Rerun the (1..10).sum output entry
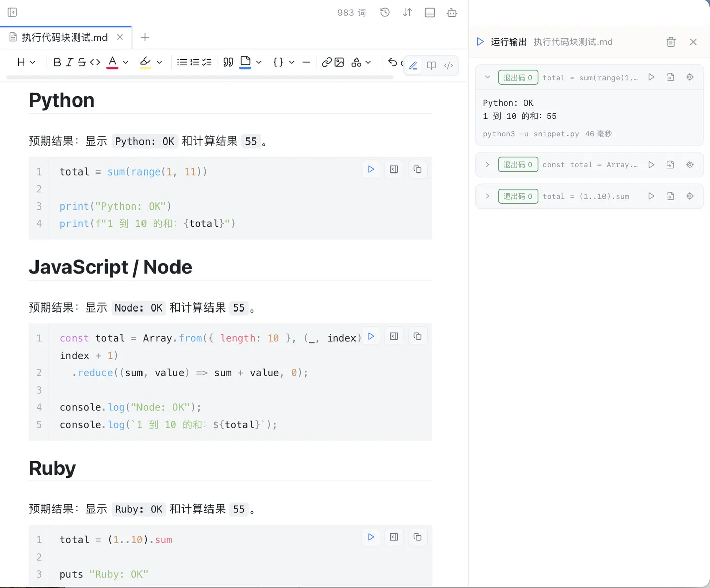710x588 pixels. 651,196
